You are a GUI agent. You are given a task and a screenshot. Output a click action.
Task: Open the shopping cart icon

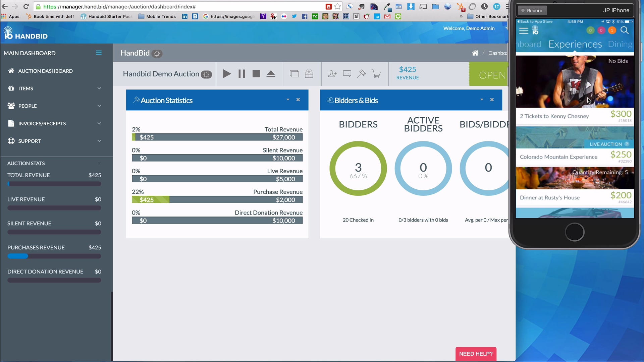point(376,74)
